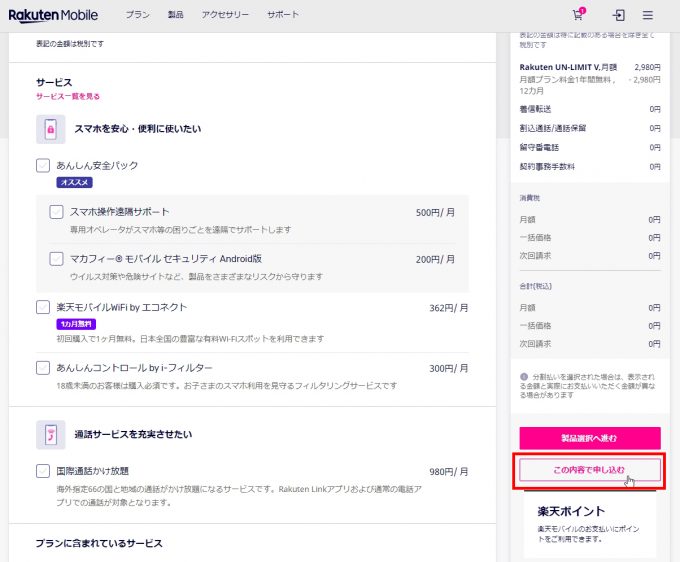Select 楽天モバイルWiFi by エコネクト checkbox
Viewport: 680px width, 562px height.
tap(43, 307)
